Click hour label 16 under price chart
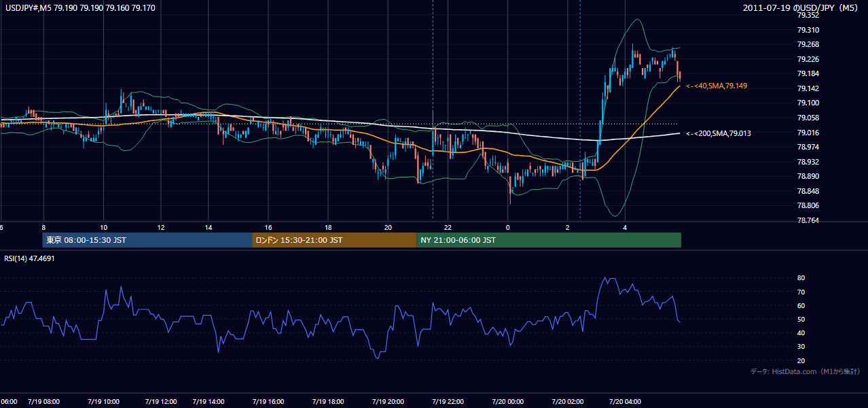The width and height of the screenshot is (868, 408). [268, 227]
